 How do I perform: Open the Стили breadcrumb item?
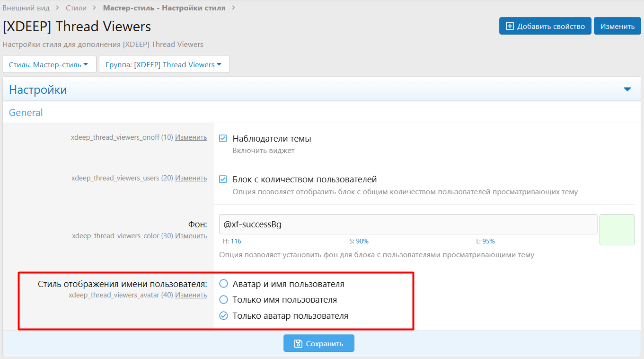[76, 8]
